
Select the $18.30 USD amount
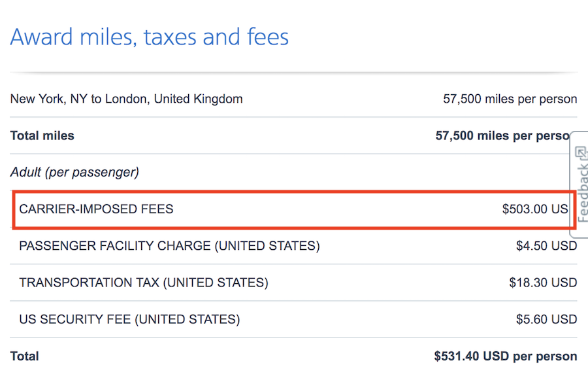click(x=543, y=283)
